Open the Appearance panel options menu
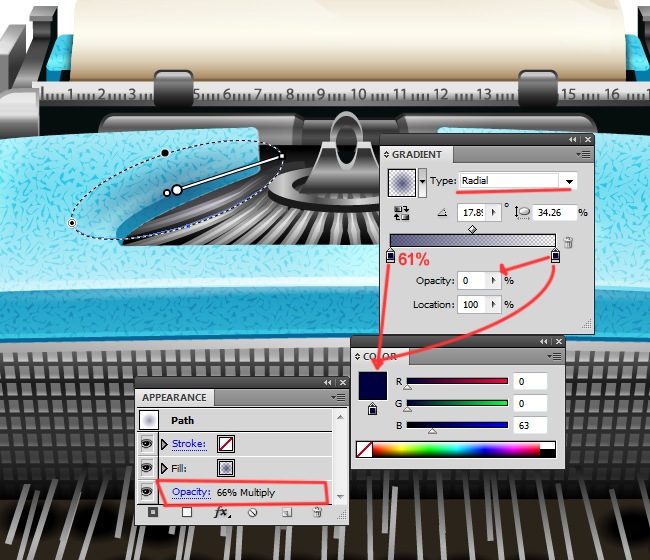 pos(338,398)
